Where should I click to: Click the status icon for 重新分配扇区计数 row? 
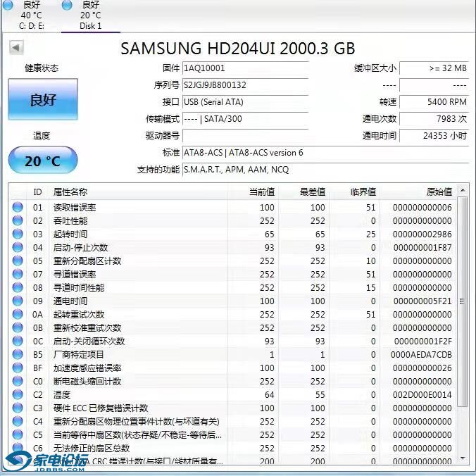click(18, 261)
